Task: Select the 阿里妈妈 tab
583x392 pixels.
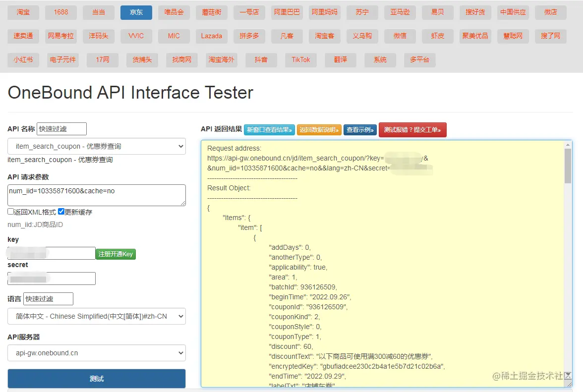Action: click(325, 12)
